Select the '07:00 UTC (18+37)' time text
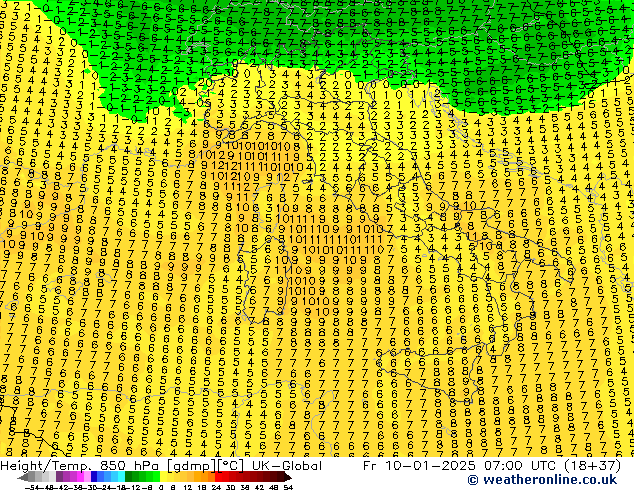 [x=552, y=466]
